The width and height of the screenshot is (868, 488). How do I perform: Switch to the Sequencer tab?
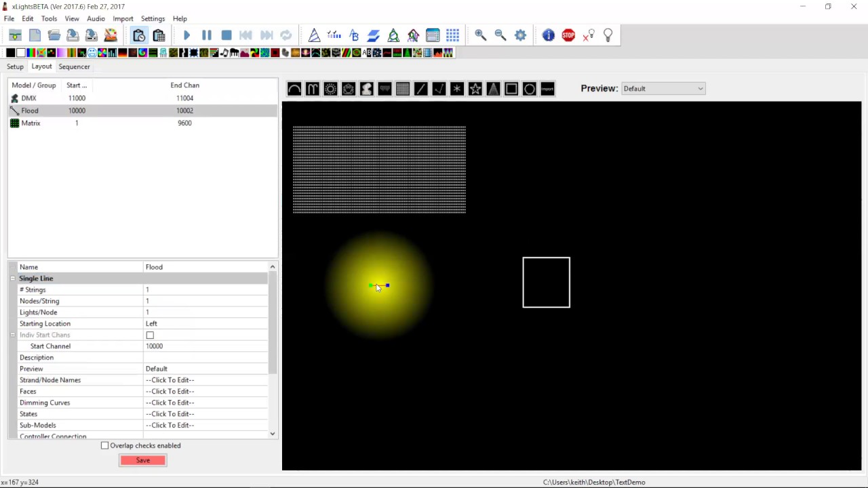click(x=74, y=66)
